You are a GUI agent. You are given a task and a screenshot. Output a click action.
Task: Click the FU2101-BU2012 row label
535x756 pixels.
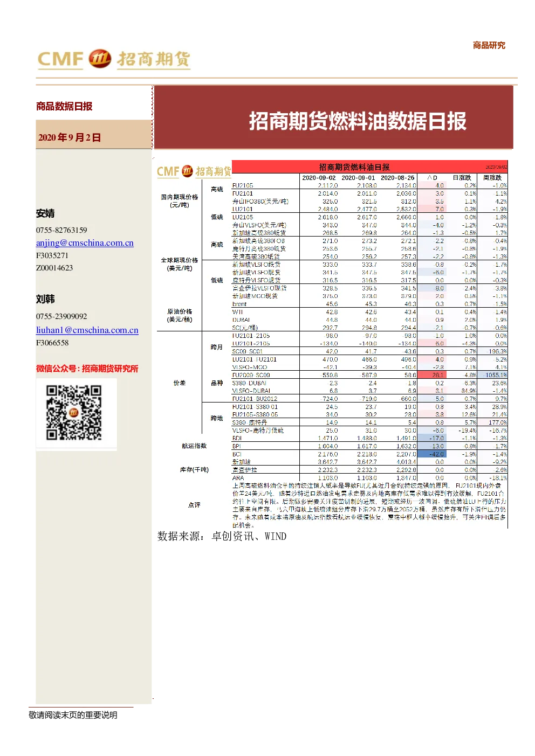click(x=255, y=399)
